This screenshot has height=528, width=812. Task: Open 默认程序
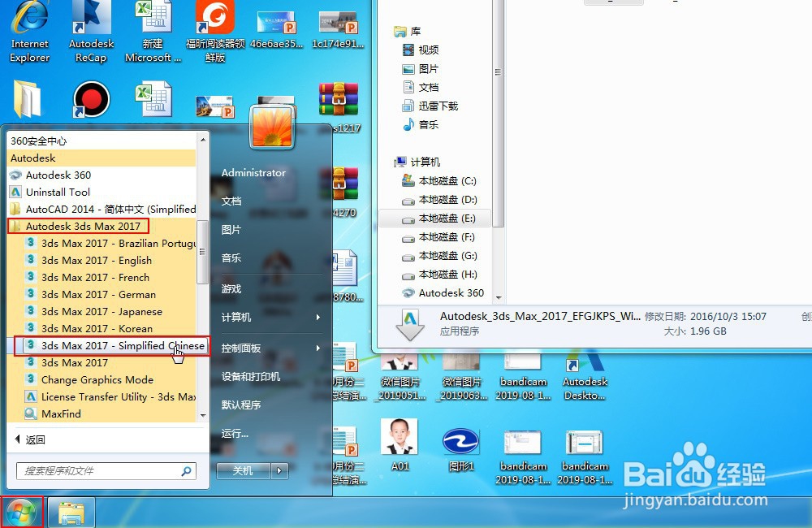point(241,405)
